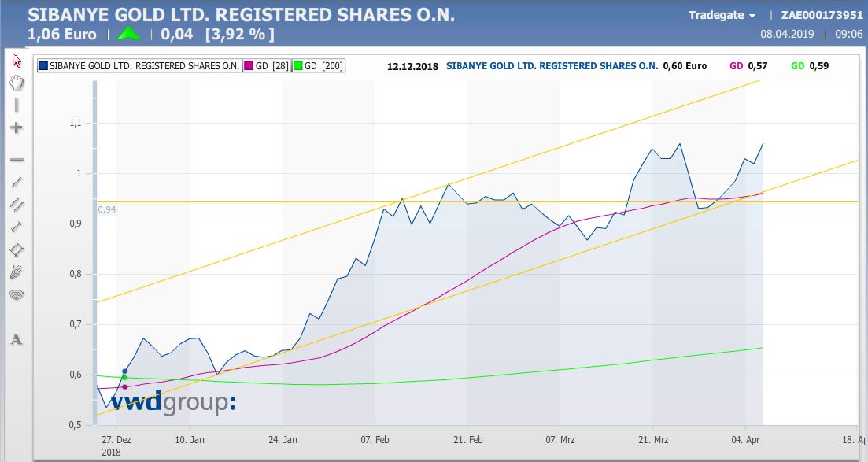Select the concentric arcs tool

coord(17,295)
